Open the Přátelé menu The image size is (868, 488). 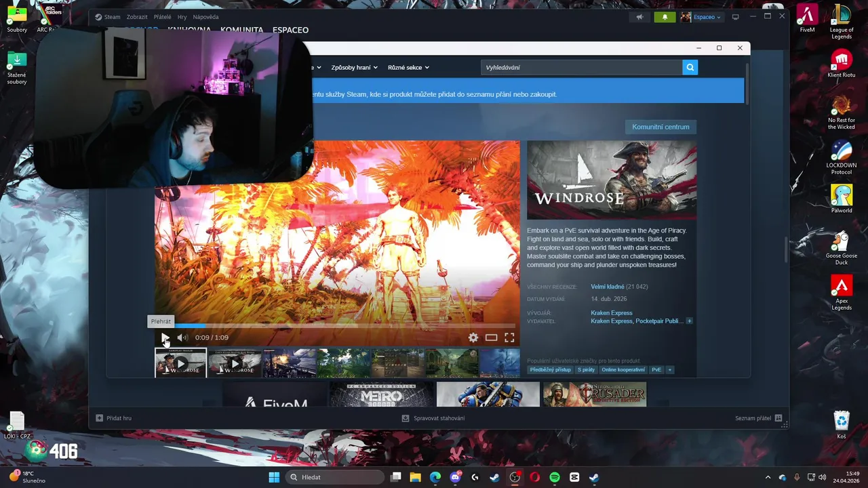(x=163, y=17)
